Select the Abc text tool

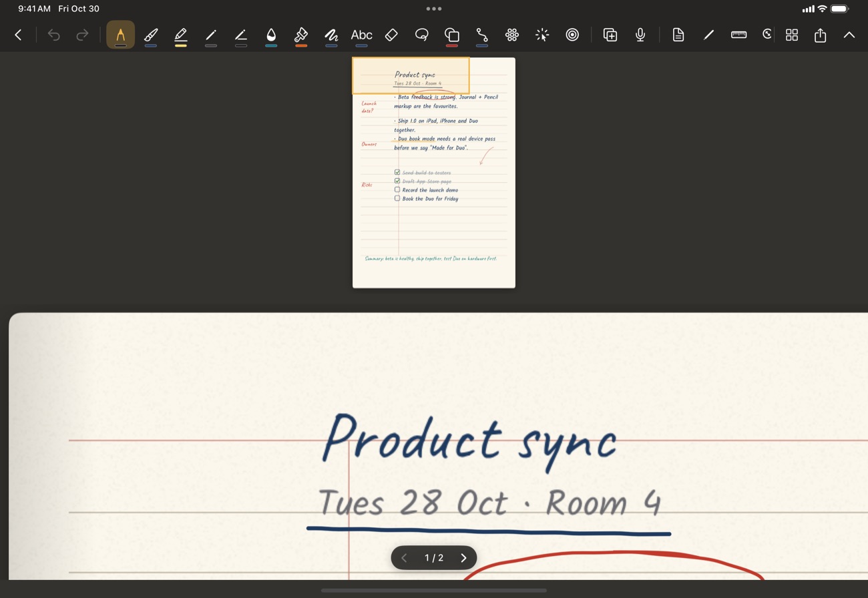(x=361, y=35)
